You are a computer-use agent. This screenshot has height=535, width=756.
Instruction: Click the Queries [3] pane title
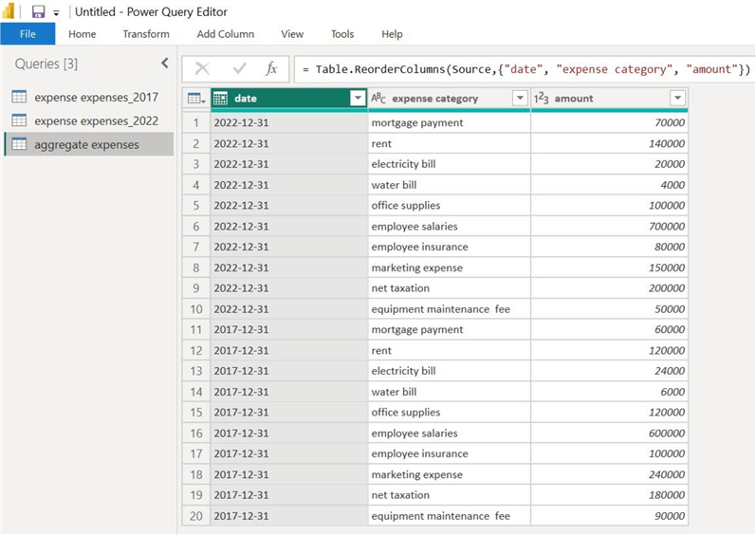click(x=46, y=64)
